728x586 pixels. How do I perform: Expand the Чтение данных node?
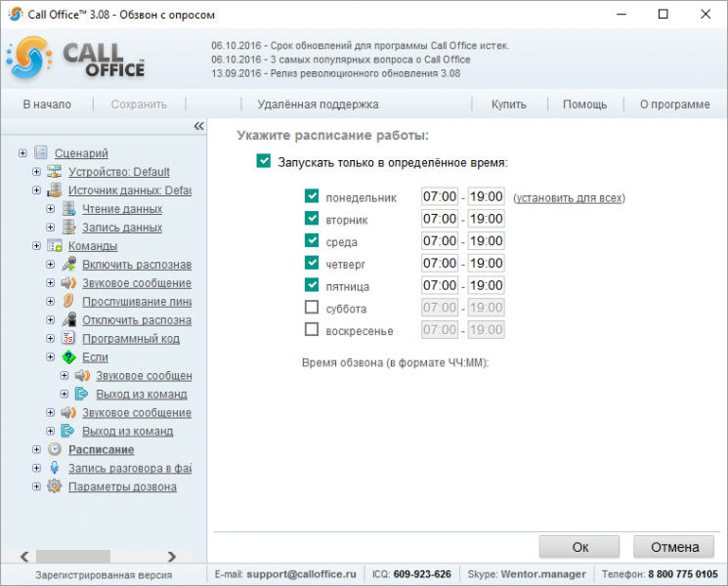51,209
